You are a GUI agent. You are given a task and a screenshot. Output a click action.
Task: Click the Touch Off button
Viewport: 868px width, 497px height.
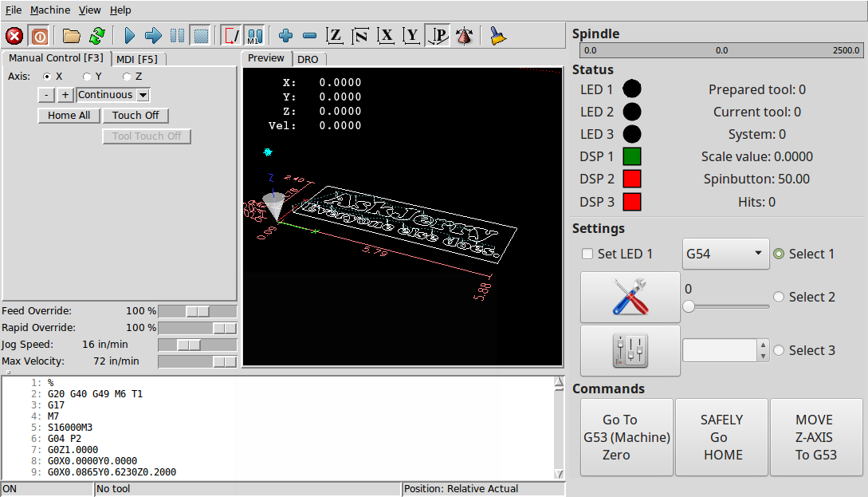(136, 115)
